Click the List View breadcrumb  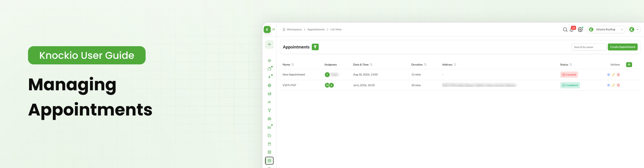point(336,29)
